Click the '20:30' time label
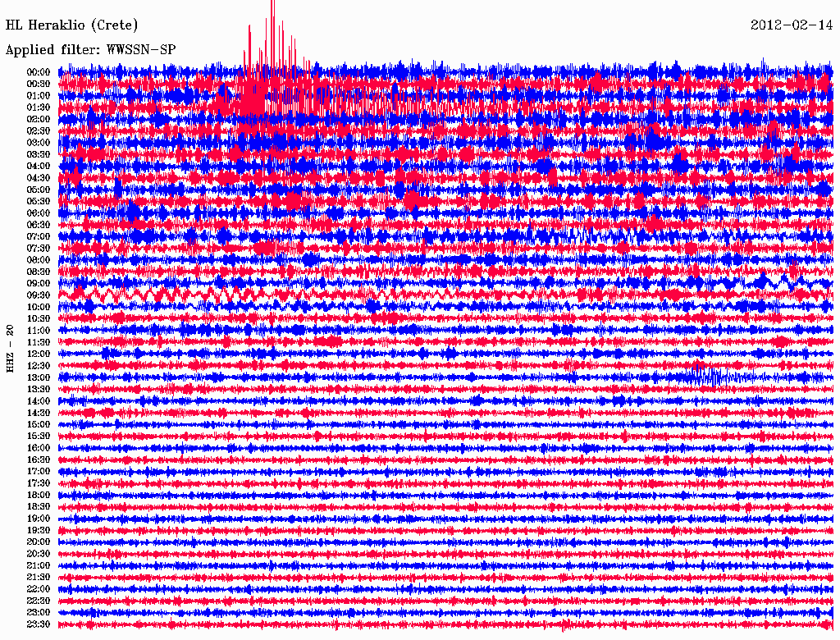The image size is (840, 640). tap(39, 554)
